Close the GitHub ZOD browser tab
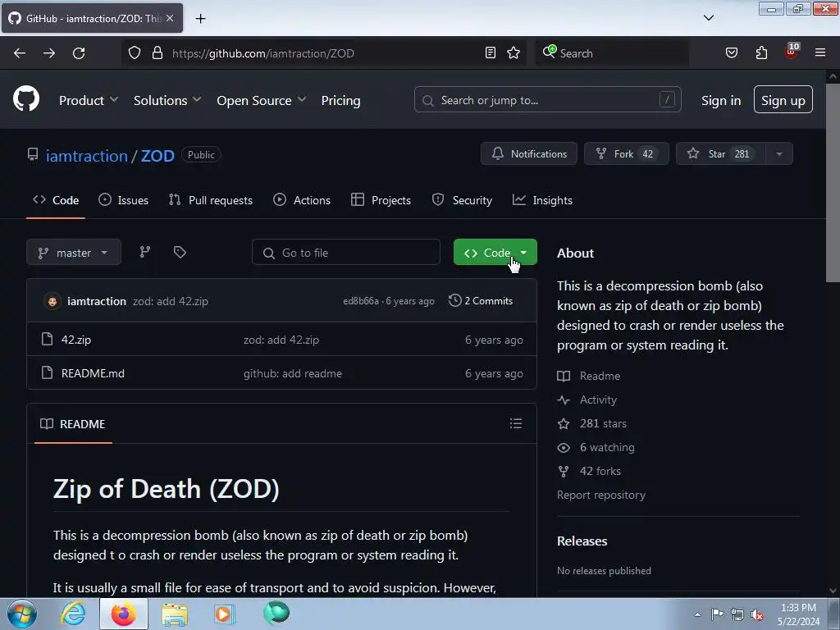Image resolution: width=840 pixels, height=630 pixels. tap(170, 18)
